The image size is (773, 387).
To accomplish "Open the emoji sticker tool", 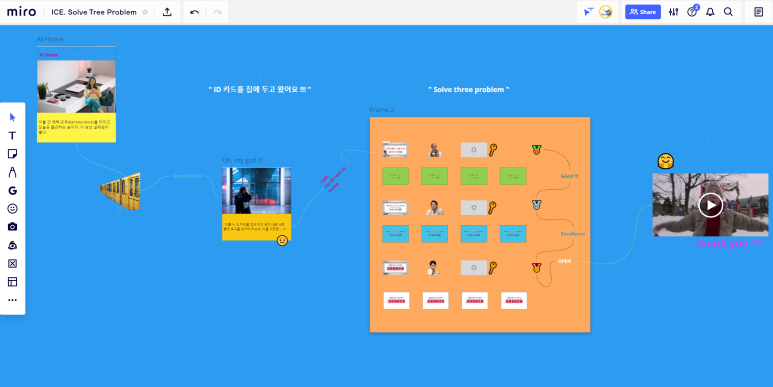I will pos(12,209).
